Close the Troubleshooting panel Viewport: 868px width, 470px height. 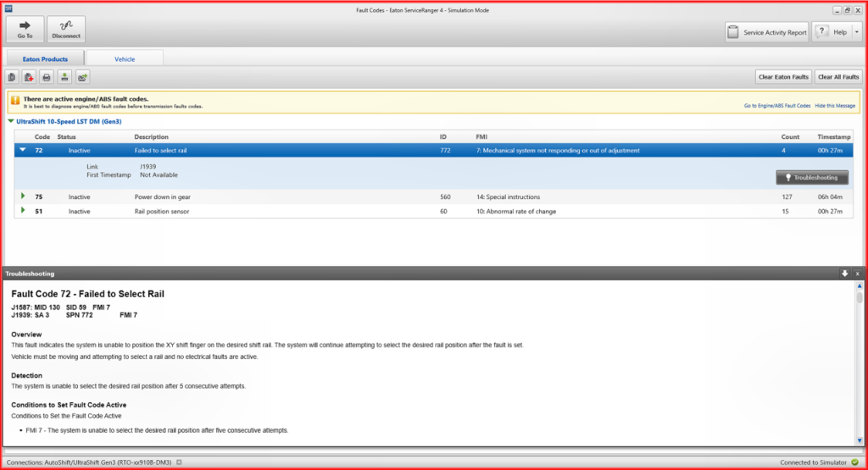pyautogui.click(x=857, y=274)
